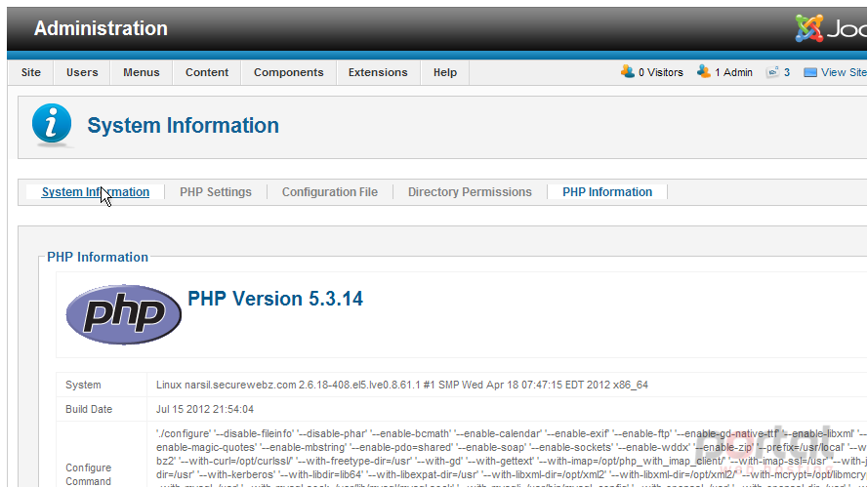Click the admin user icon
868x488 pixels.
click(704, 72)
